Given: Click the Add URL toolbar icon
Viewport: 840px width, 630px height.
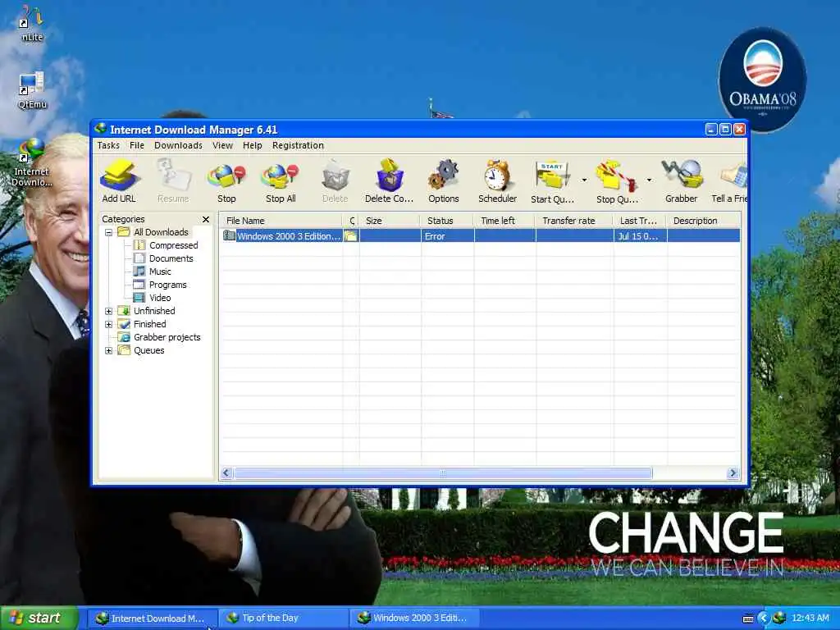Looking at the screenshot, I should pos(119,181).
